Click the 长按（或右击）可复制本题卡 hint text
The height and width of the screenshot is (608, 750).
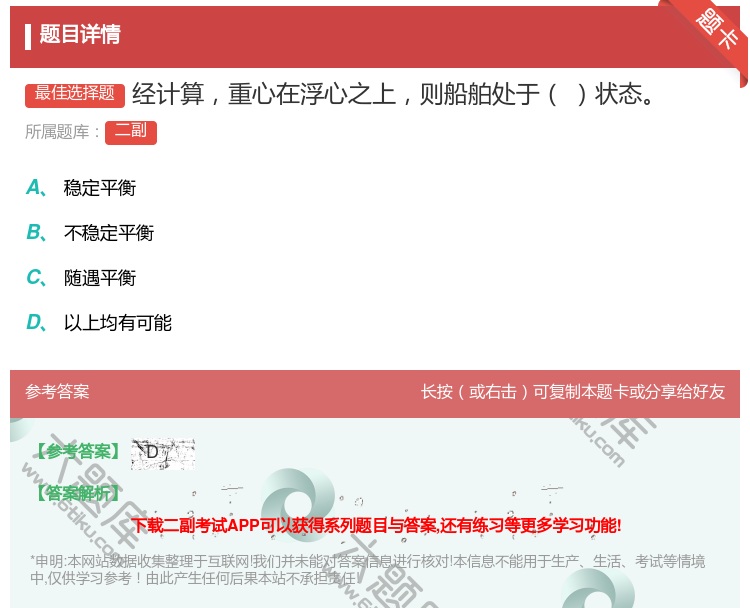[x=573, y=392]
